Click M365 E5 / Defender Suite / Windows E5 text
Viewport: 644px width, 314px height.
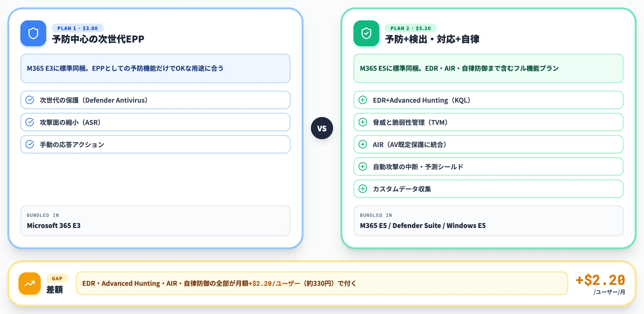(423, 226)
